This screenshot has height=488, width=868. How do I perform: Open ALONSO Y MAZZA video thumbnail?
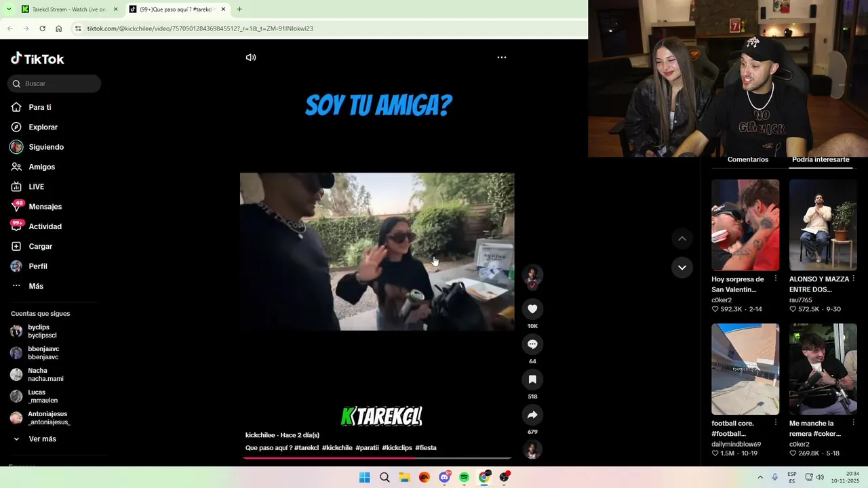click(823, 225)
